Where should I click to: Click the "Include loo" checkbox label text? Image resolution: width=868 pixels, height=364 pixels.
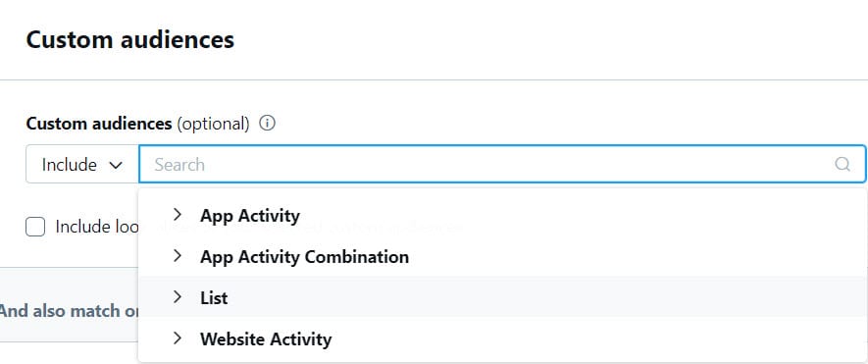pos(97,227)
